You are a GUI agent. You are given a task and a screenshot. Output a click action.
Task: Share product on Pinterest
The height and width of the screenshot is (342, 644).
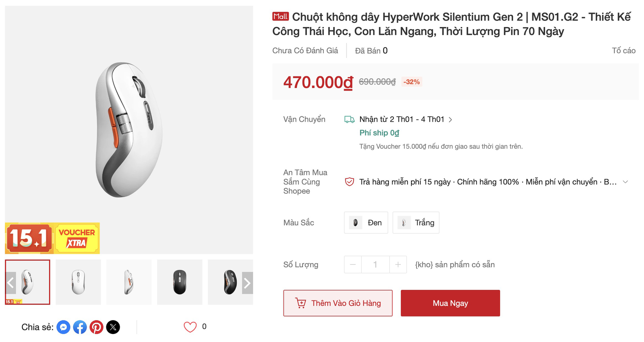coord(96,327)
